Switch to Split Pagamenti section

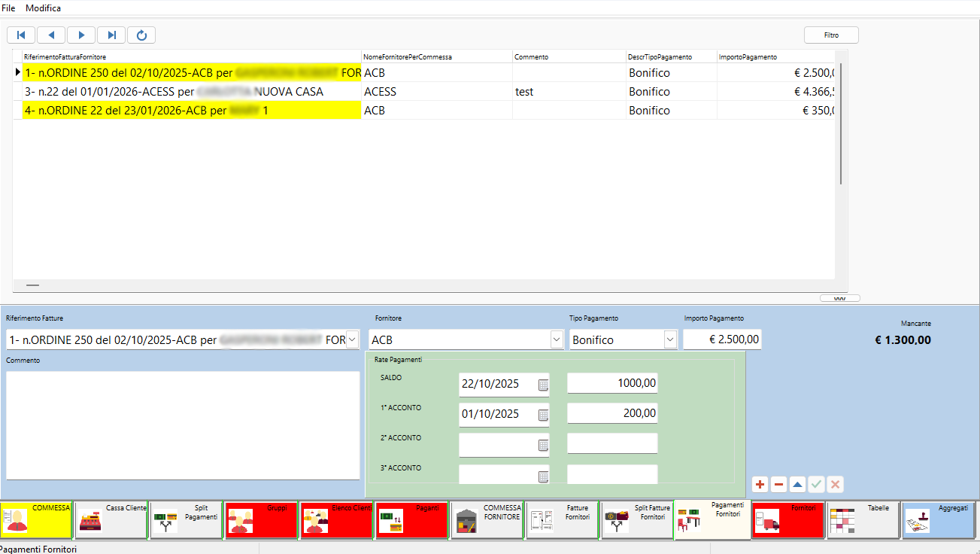click(x=186, y=520)
